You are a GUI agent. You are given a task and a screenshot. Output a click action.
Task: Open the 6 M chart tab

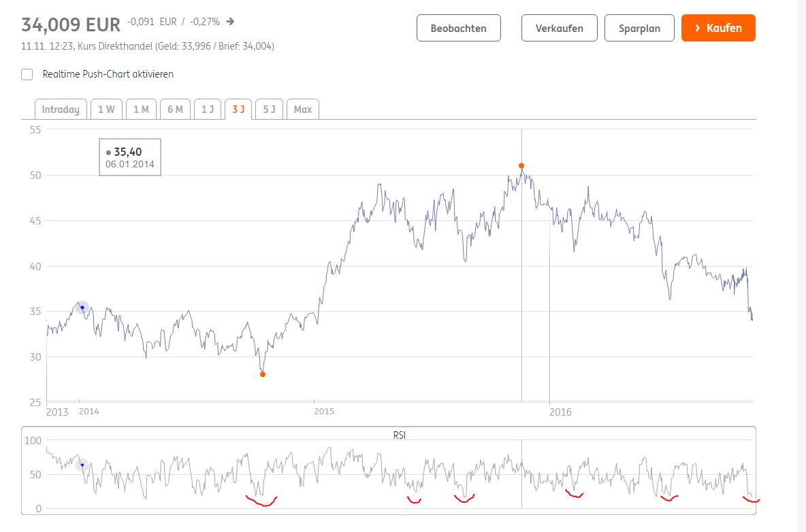pyautogui.click(x=175, y=110)
